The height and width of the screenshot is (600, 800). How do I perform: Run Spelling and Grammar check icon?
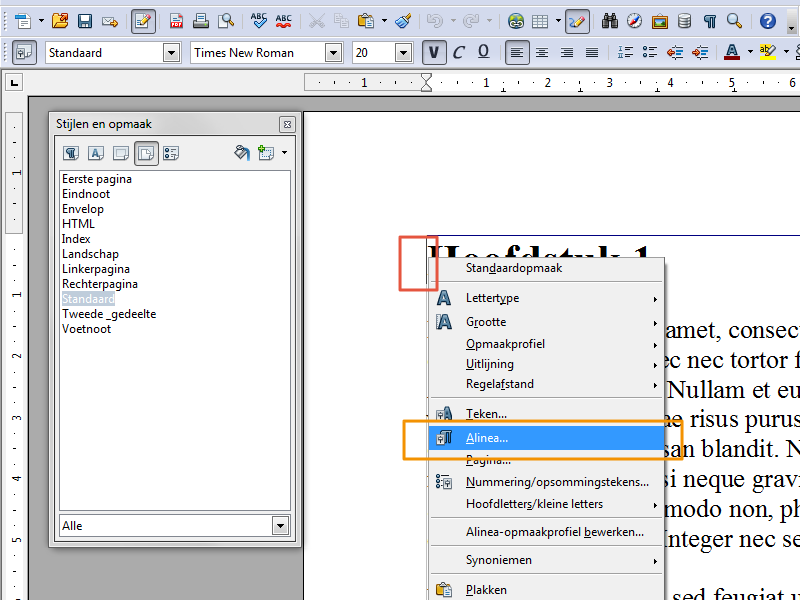click(x=259, y=21)
